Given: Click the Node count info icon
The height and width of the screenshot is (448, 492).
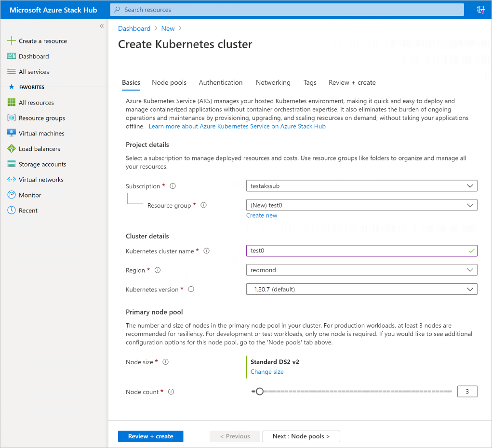Looking at the screenshot, I should click(x=171, y=392).
